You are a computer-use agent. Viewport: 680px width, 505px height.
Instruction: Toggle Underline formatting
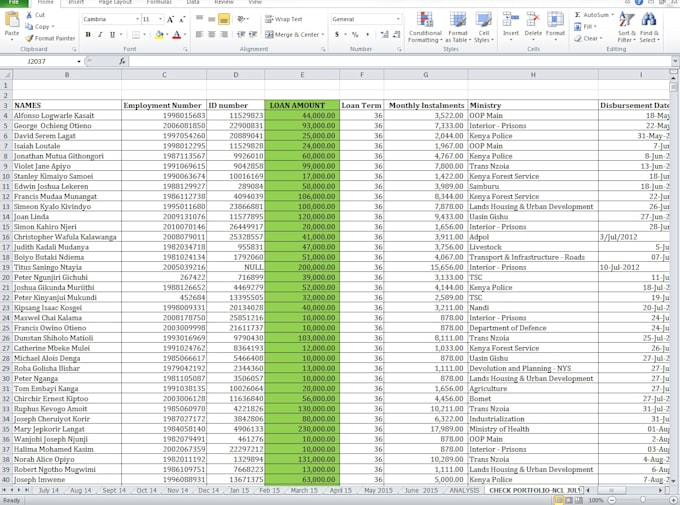click(112, 35)
